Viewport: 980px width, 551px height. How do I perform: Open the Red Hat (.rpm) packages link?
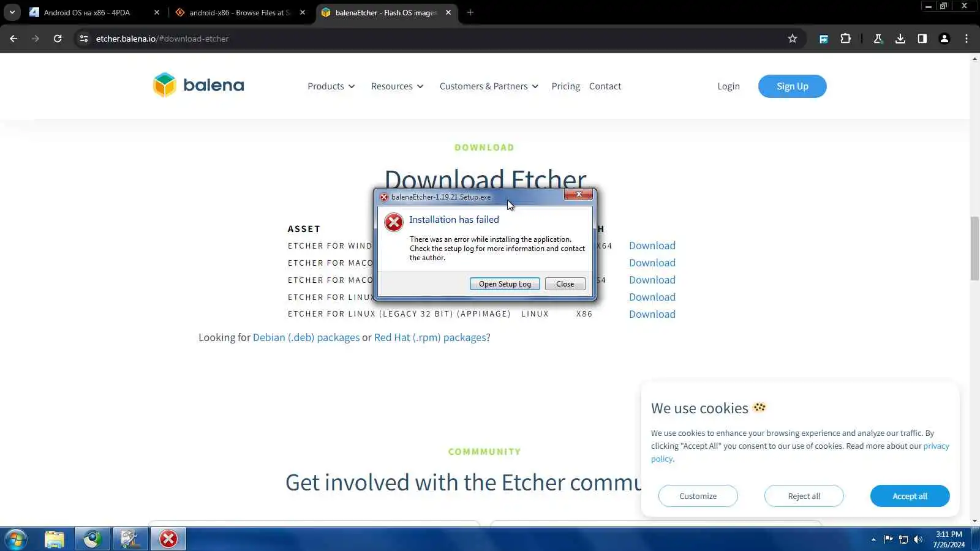click(x=430, y=337)
